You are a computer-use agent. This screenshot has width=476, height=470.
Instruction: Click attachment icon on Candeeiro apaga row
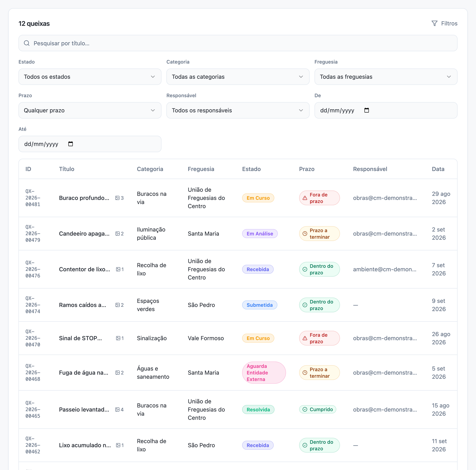(x=118, y=234)
